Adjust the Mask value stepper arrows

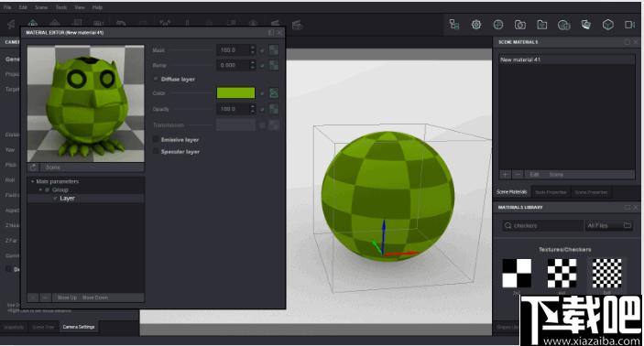253,50
